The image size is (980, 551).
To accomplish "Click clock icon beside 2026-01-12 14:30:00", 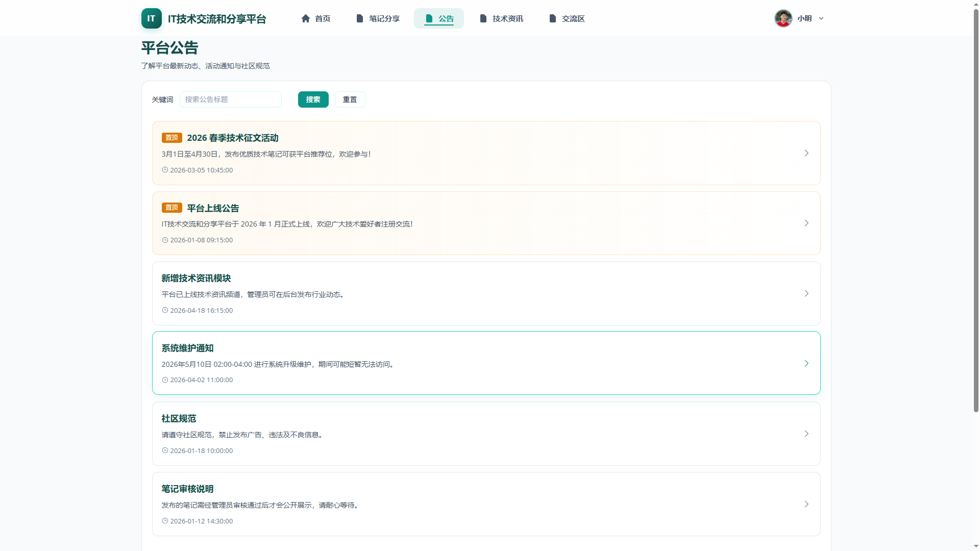I will click(x=165, y=521).
